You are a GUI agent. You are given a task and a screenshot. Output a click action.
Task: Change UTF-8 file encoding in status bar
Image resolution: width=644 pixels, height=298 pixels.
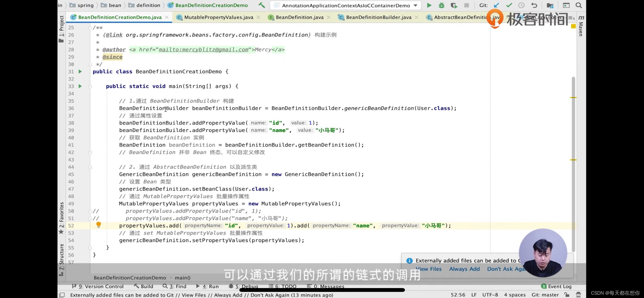(x=490, y=295)
